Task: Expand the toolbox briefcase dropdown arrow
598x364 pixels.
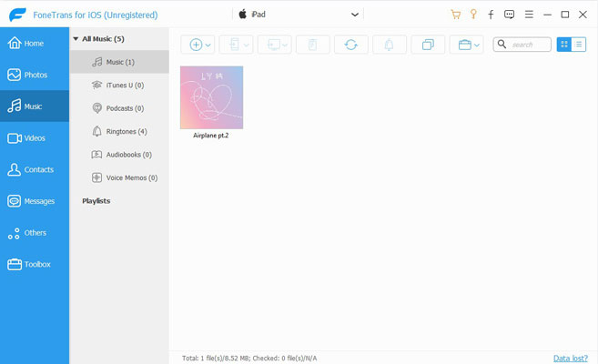Action: pos(477,45)
